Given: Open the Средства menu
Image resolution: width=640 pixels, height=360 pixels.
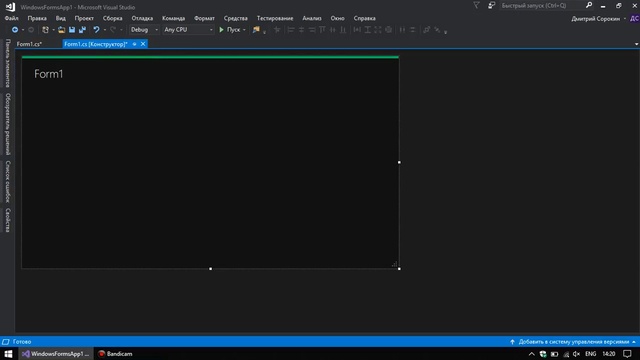Looking at the screenshot, I should pyautogui.click(x=236, y=18).
